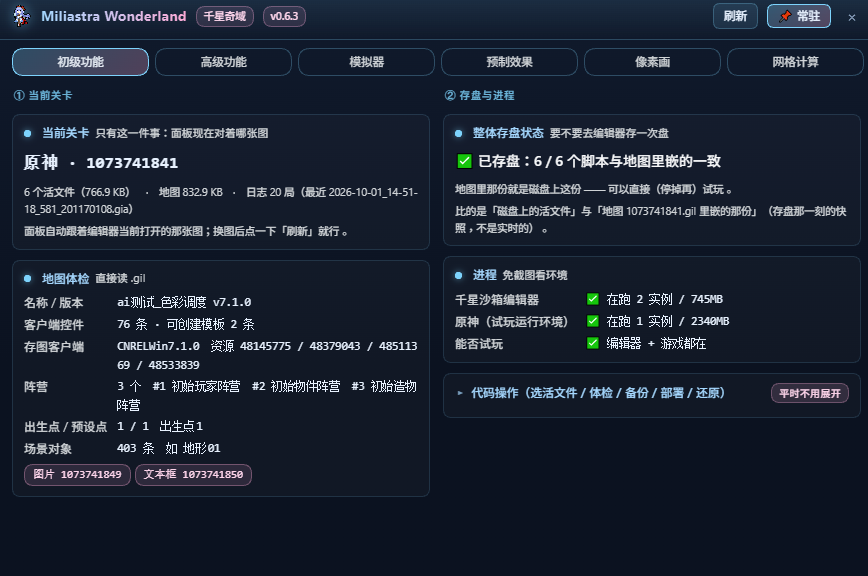Click the ① 当前关卡 section heading
The height and width of the screenshot is (576, 868).
click(43, 96)
